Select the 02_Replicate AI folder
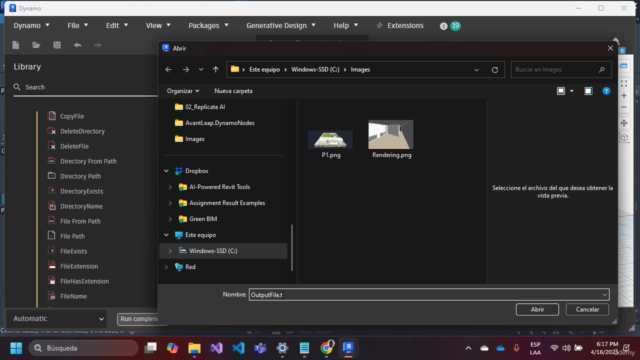Screen dimensions: 640x360 pyautogui.click(x=200, y=107)
